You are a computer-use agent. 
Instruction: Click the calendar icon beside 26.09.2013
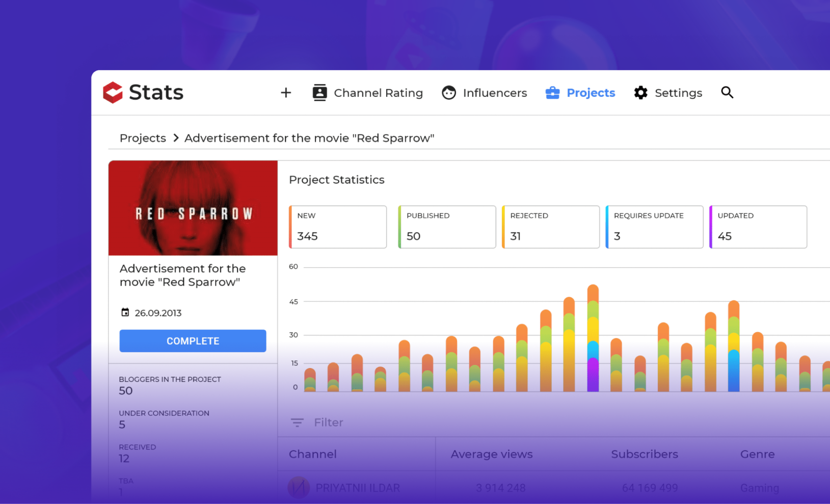coord(125,312)
